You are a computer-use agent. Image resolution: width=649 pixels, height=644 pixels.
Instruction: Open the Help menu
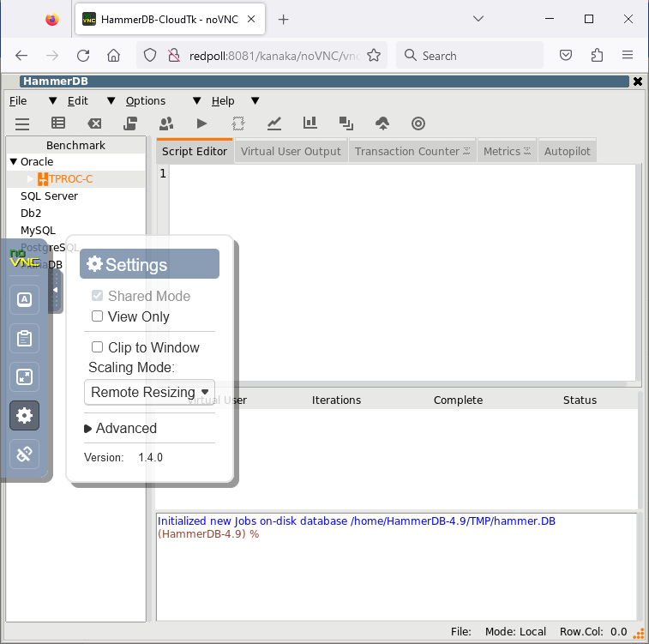223,101
